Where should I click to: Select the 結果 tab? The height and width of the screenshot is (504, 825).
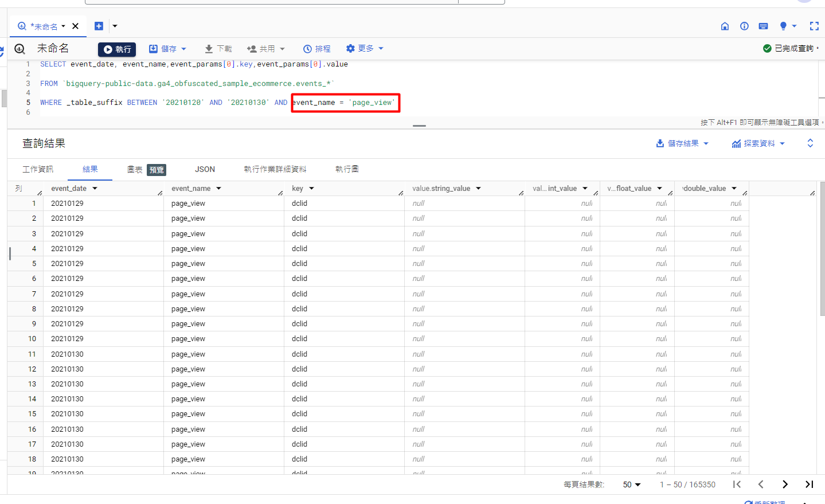pyautogui.click(x=90, y=169)
